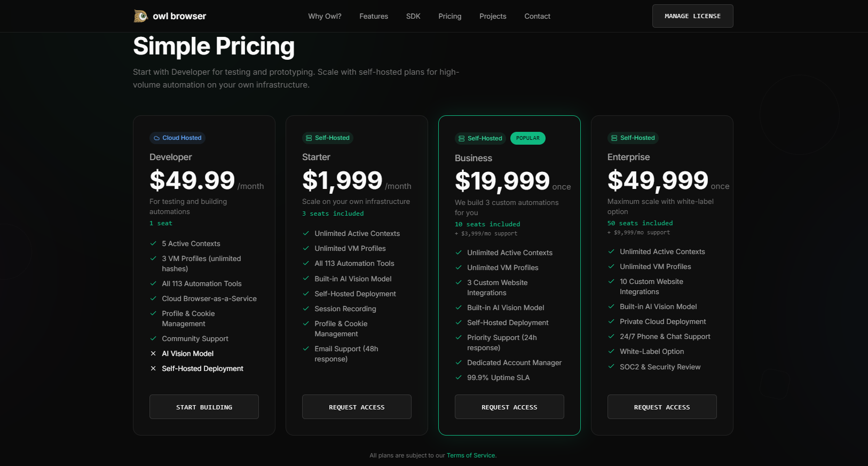The height and width of the screenshot is (466, 868).
Task: Click the POPULAR badge on the Business plan
Action: pos(527,138)
